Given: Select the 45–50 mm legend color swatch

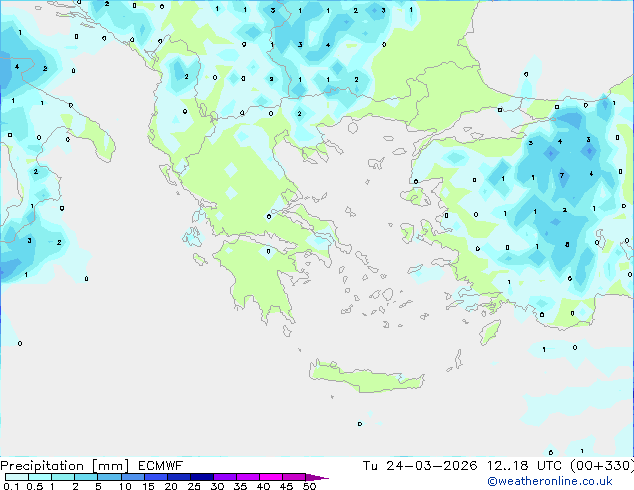Looking at the screenshot, I should pos(294,477).
